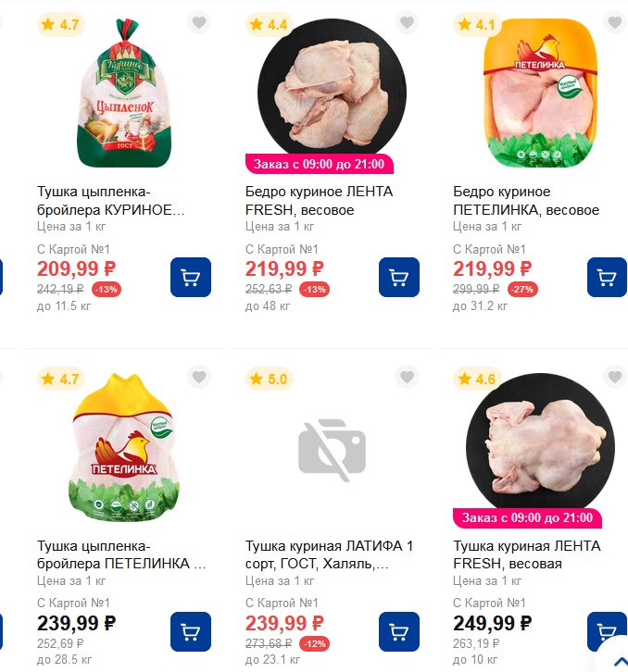Favorite the 209,99 ₽ chicken carcass
Screen dimensions: 628x672
click(x=199, y=22)
